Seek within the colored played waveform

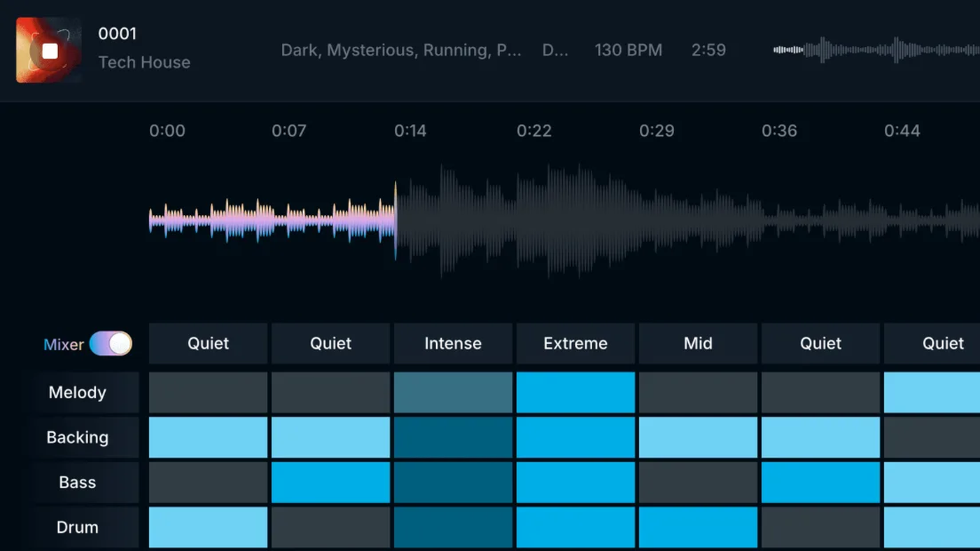272,221
